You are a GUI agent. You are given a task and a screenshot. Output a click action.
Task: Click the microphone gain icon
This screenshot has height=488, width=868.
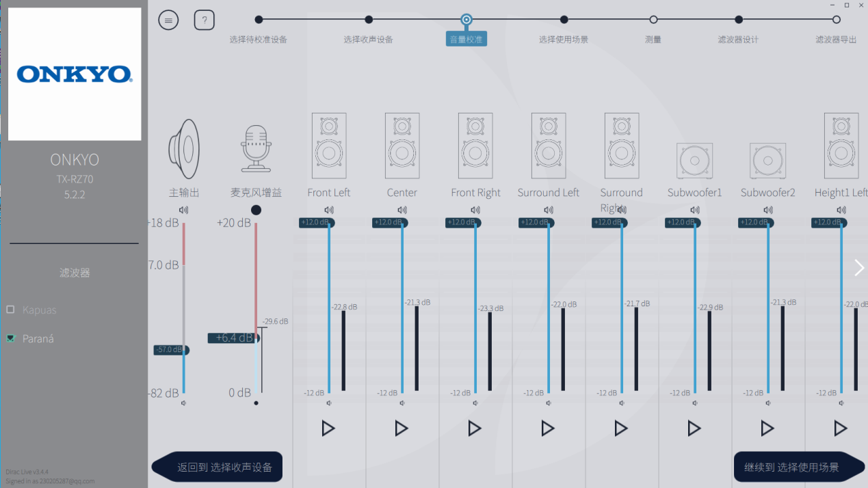(256, 148)
